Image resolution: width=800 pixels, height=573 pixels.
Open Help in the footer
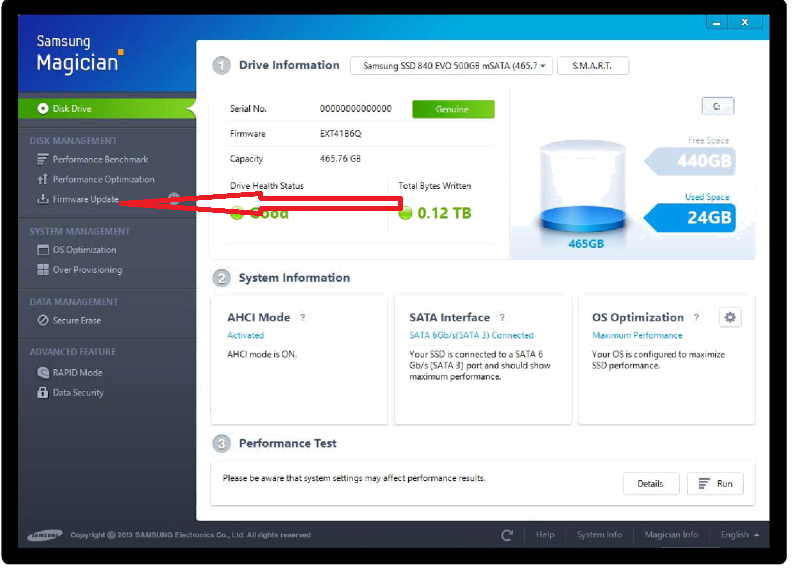[545, 535]
